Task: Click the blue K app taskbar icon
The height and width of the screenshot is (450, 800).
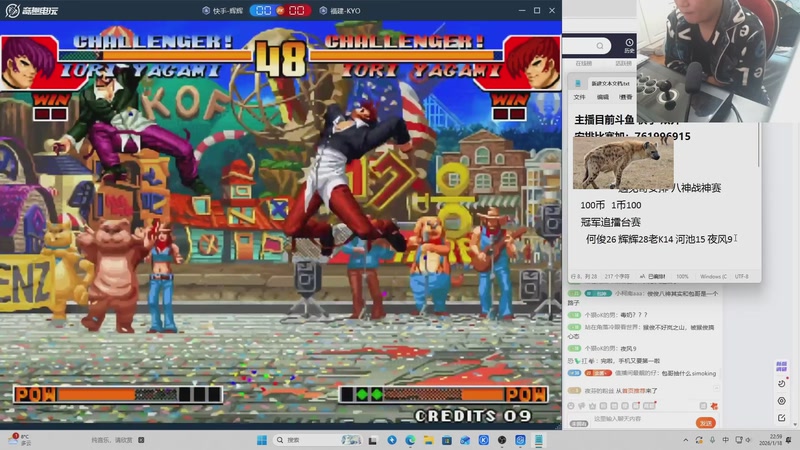Action: point(484,440)
